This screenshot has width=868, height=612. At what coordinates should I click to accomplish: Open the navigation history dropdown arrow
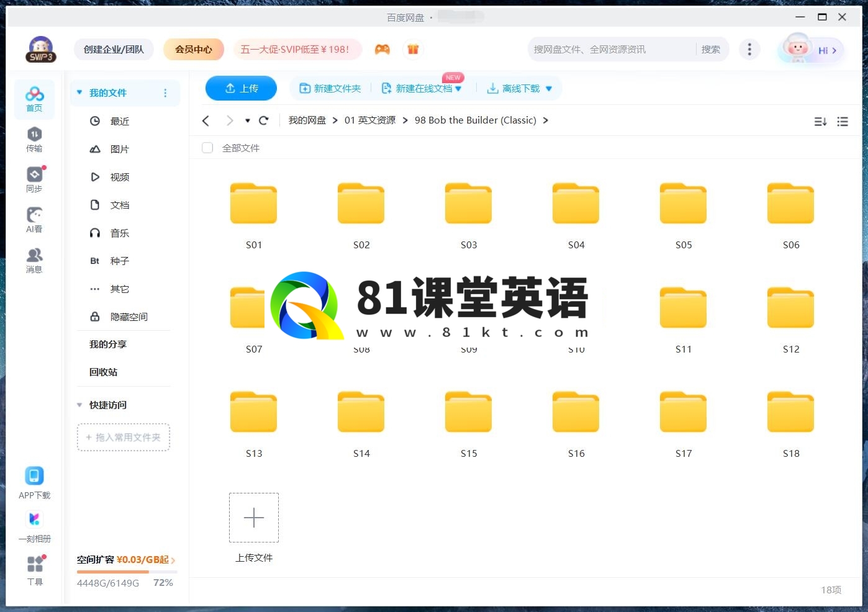point(247,120)
